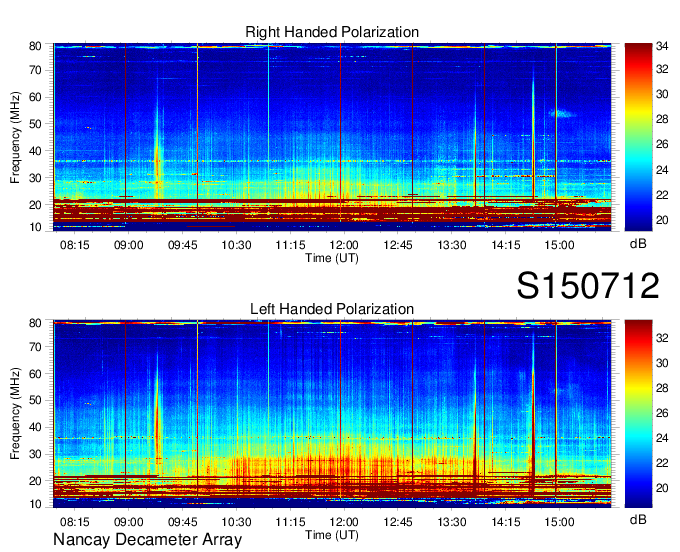Click 'Frequency (MHz)' axis label of Left Handed plot
The height and width of the screenshot is (552, 680).
pyautogui.click(x=15, y=414)
